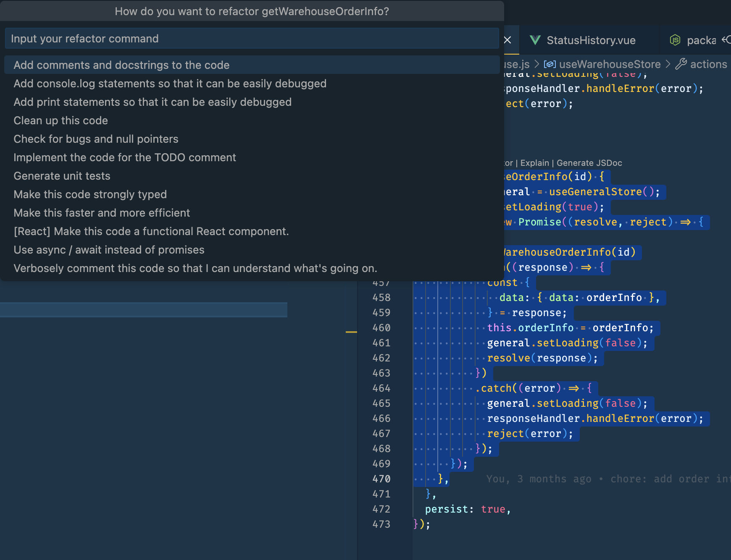This screenshot has height=560, width=731.
Task: Click the js file breadcrumb segment
Action: tap(516, 64)
